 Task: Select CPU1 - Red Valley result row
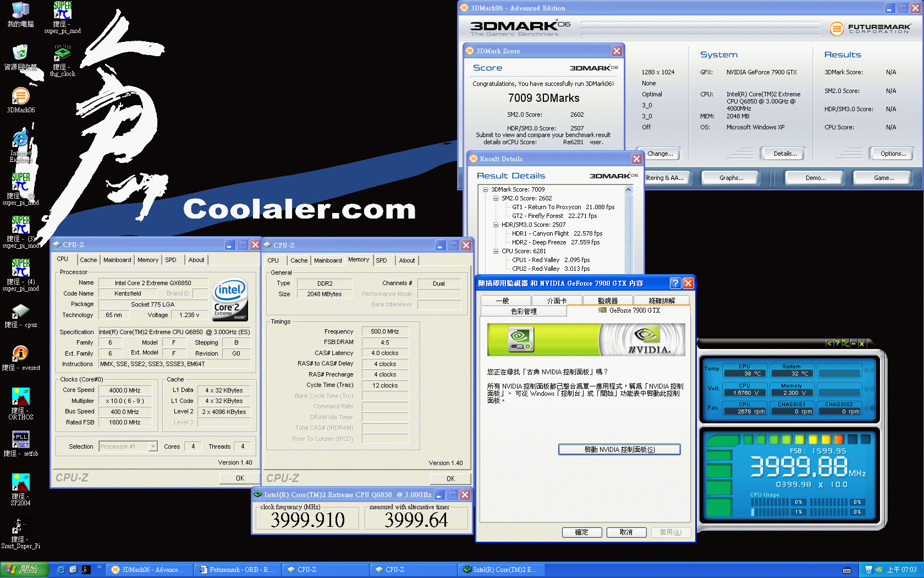tap(551, 260)
